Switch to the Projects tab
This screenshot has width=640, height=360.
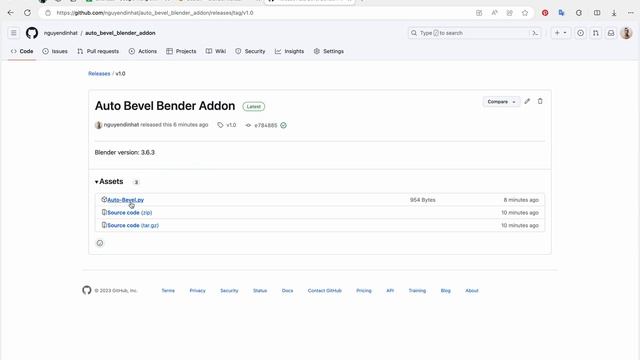pyautogui.click(x=181, y=51)
